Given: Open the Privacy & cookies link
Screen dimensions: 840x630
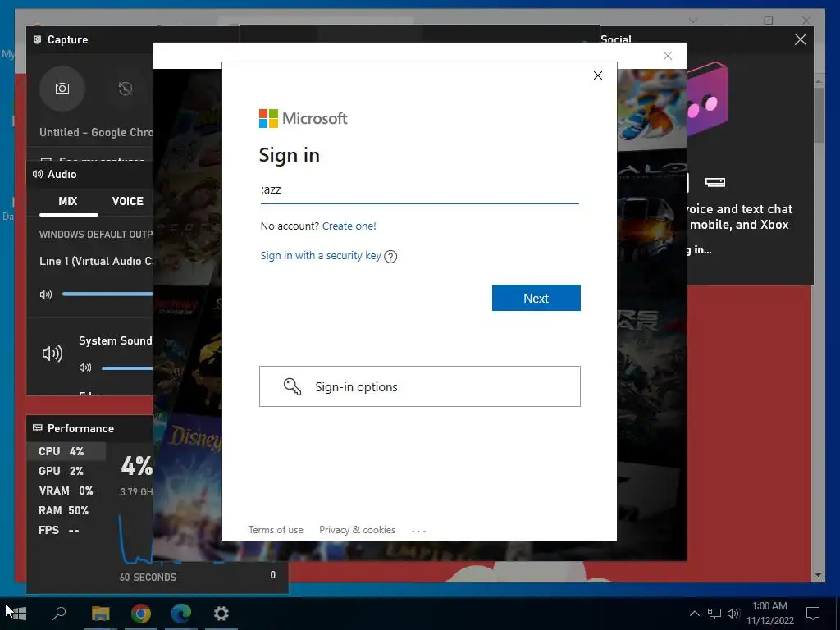Looking at the screenshot, I should coord(358,530).
